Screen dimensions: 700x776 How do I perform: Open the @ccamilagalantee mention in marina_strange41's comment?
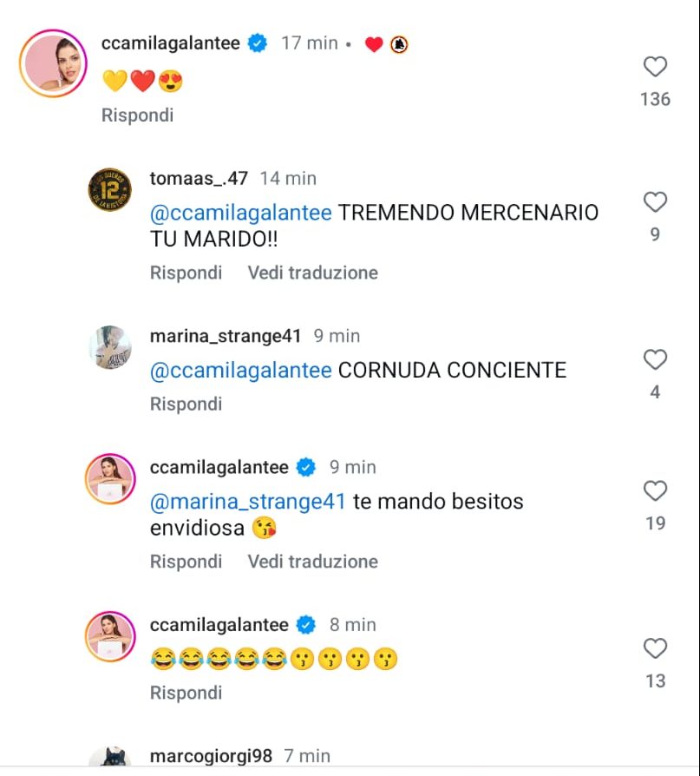coord(240,371)
